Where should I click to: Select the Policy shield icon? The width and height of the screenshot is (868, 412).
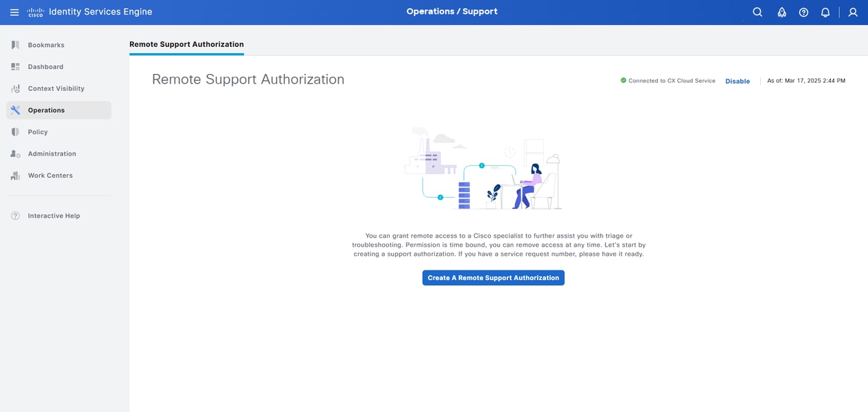point(15,131)
